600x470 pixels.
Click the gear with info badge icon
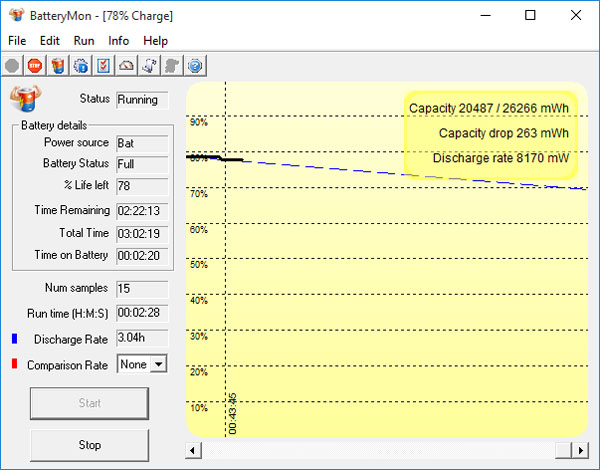click(x=81, y=66)
